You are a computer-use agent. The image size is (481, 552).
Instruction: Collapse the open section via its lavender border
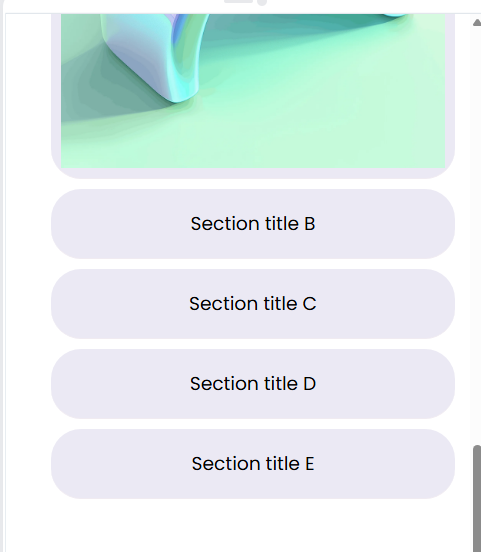coord(253,173)
